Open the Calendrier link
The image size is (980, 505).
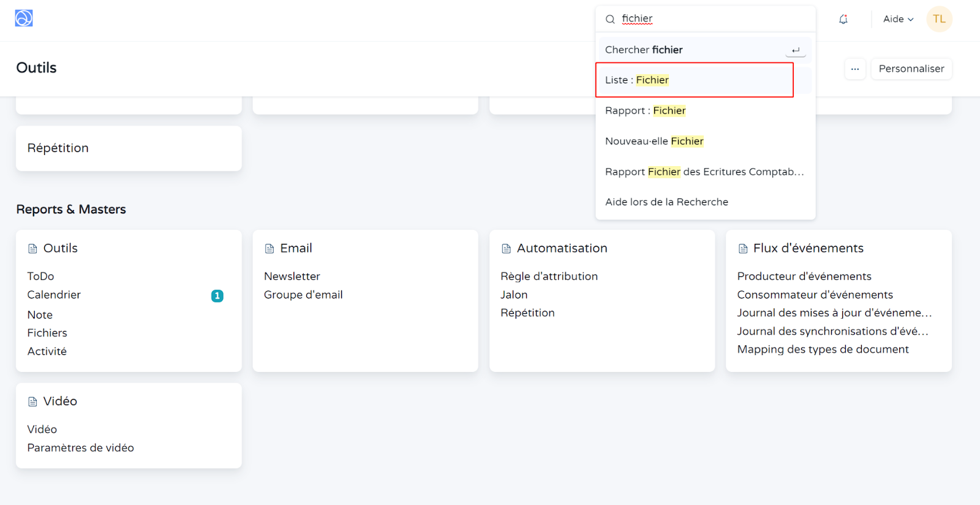pos(54,295)
